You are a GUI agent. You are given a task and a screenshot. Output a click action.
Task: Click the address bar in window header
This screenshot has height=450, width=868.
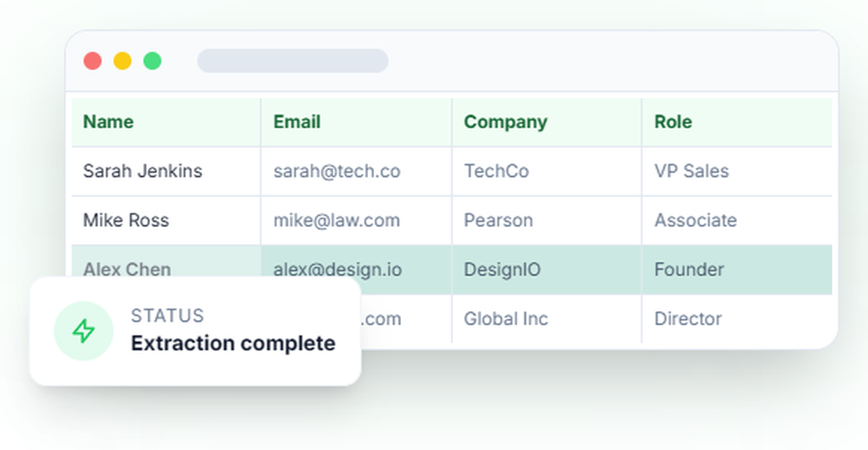[x=293, y=61]
